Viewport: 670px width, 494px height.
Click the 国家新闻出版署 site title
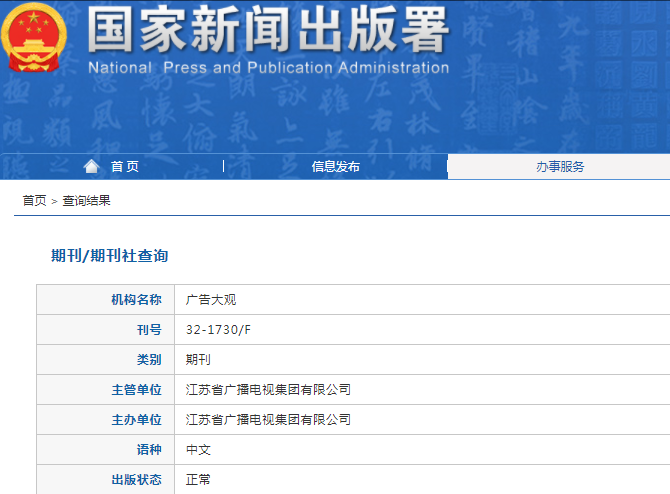tap(267, 31)
